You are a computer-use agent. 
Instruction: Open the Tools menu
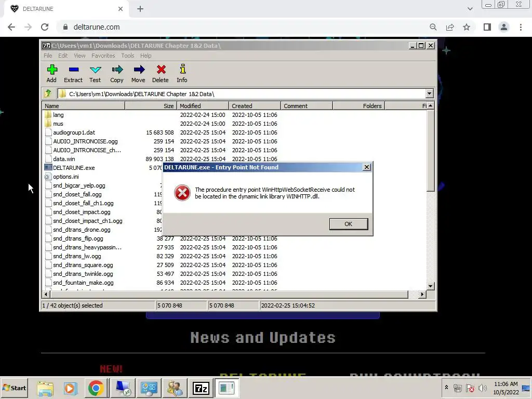point(128,56)
